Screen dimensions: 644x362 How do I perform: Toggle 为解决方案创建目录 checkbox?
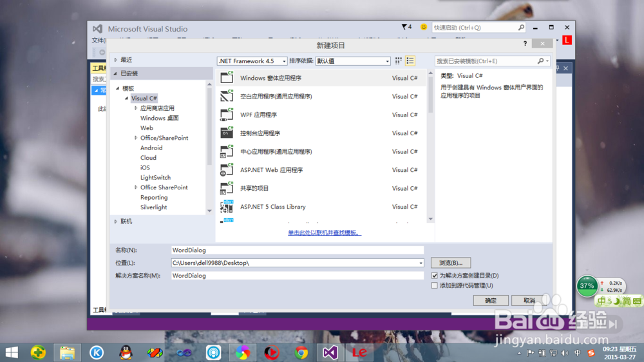pos(435,276)
